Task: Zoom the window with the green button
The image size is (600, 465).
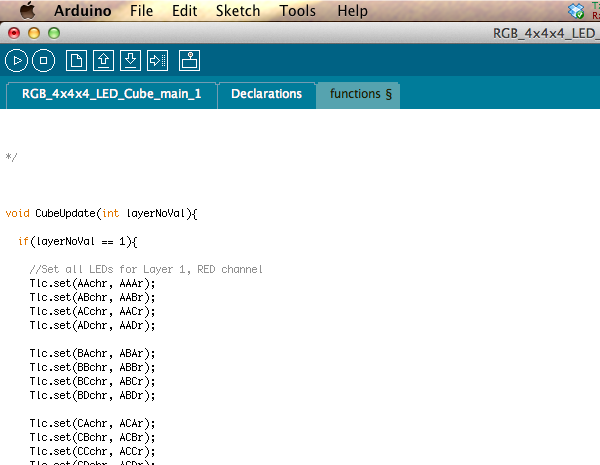Action: click(x=54, y=33)
